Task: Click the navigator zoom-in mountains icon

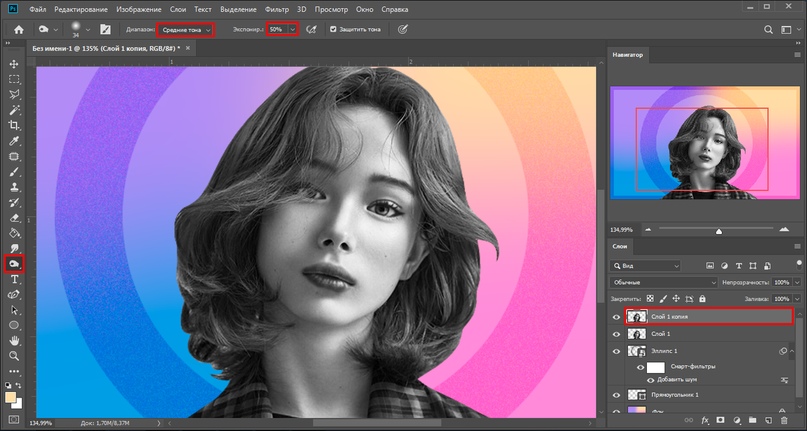Action: tap(784, 229)
